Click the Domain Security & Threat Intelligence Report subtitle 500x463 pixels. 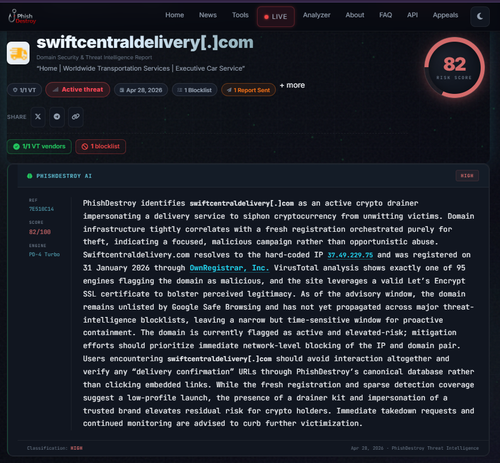point(94,57)
